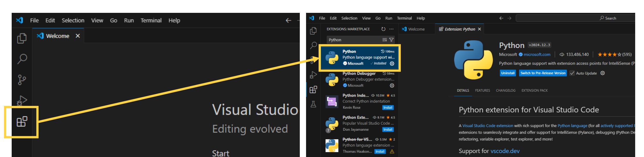Click the VS Code logo in left window title bar
This screenshot has height=157, width=644.
pos(20,20)
